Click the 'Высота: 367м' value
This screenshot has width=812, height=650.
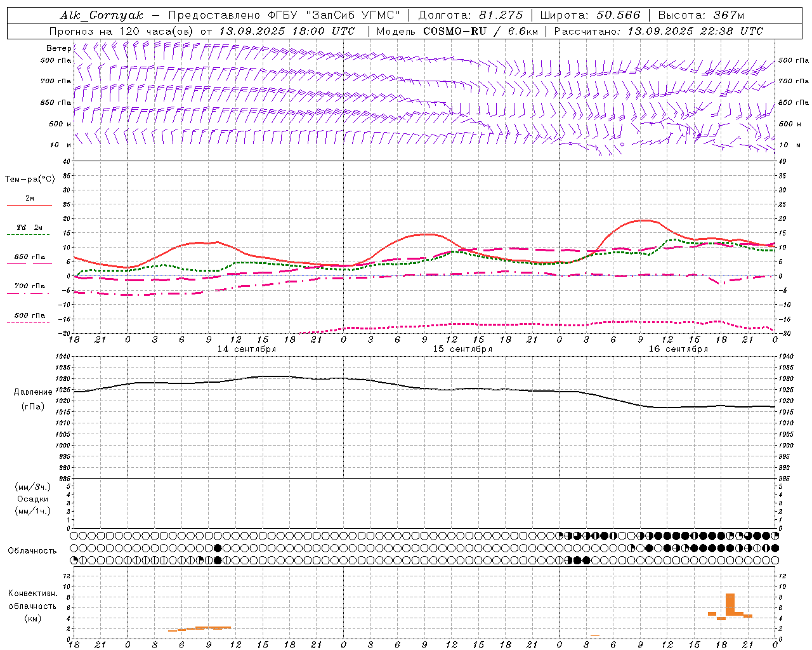701,15
